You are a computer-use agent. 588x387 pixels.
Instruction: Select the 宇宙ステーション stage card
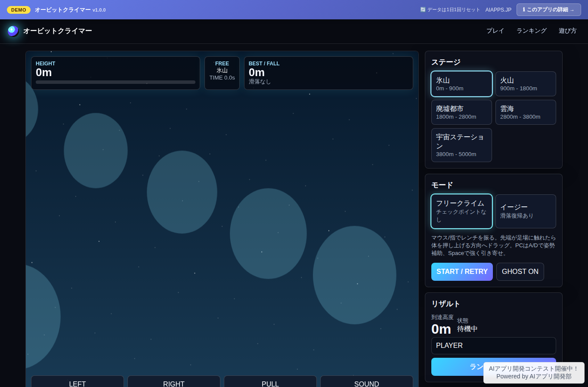[461, 145]
